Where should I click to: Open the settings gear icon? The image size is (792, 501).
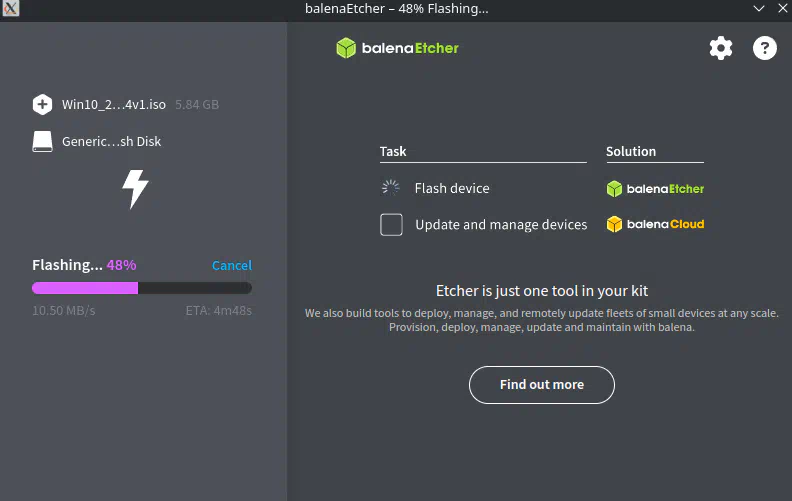click(x=721, y=48)
